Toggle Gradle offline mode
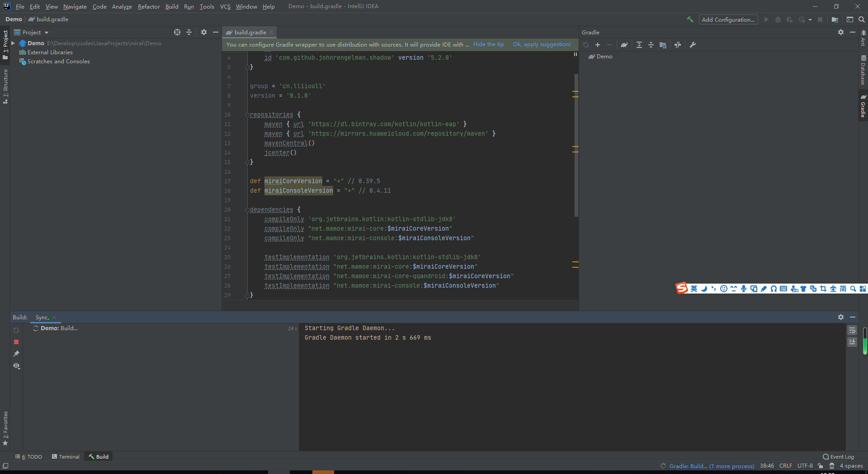868x474 pixels. 677,45
